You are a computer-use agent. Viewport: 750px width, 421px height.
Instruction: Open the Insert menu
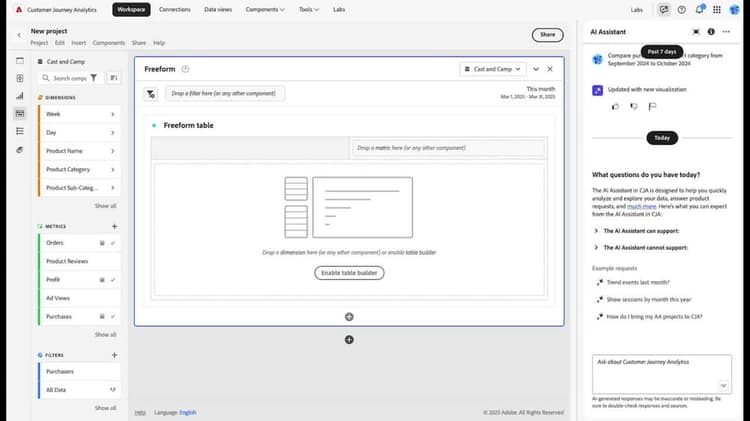(x=79, y=43)
